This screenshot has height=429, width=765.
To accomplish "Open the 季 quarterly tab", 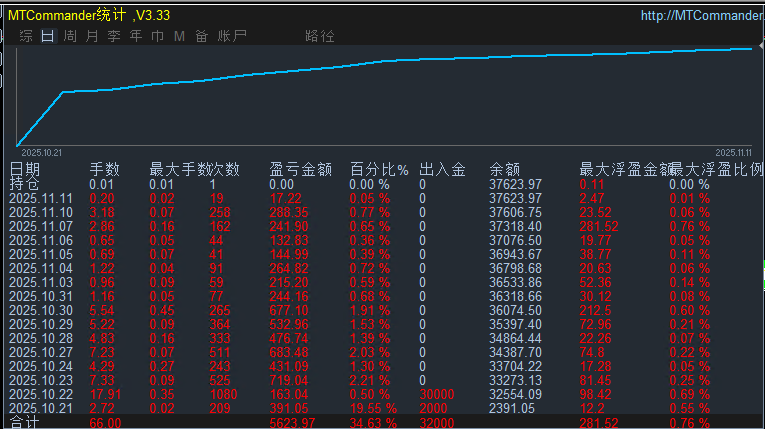I will click(114, 36).
